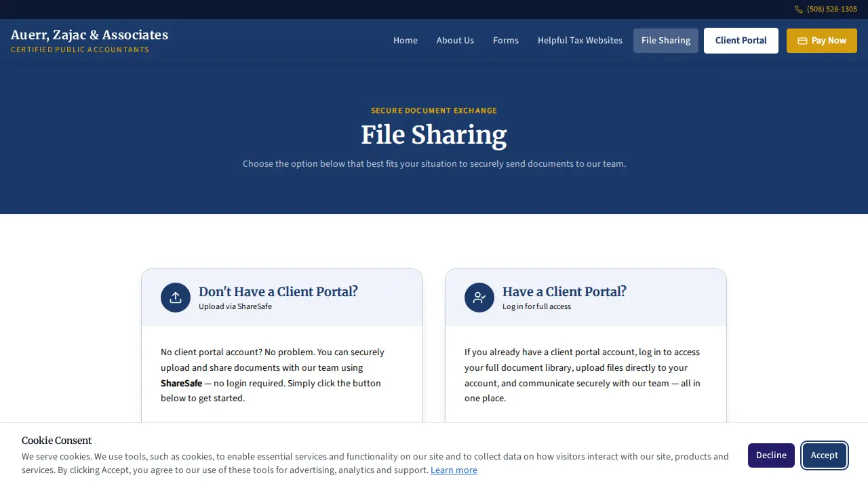This screenshot has height=488, width=868.
Task: Accept the cookie consent
Action: click(825, 455)
